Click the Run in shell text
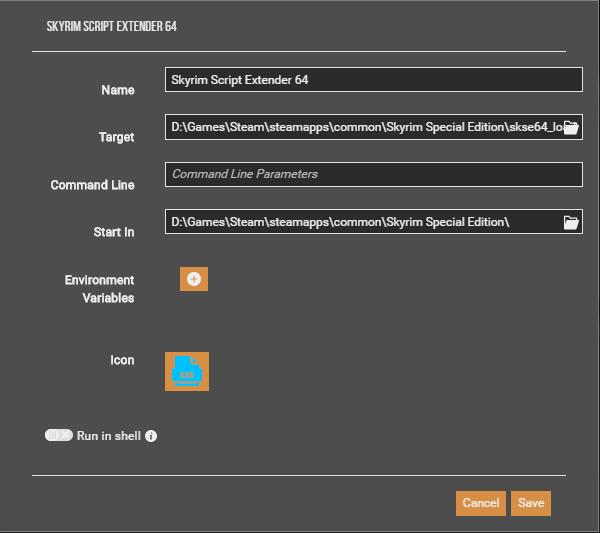This screenshot has height=533, width=600. pos(109,436)
